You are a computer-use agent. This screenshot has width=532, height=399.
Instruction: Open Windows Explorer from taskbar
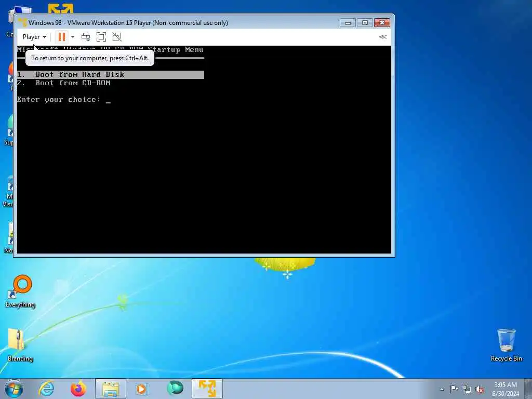point(111,389)
